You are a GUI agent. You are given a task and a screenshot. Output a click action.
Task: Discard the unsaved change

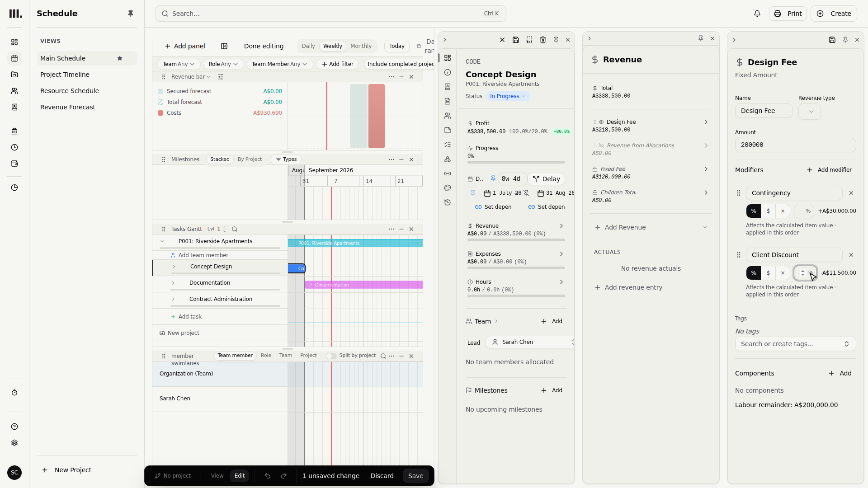(382, 476)
